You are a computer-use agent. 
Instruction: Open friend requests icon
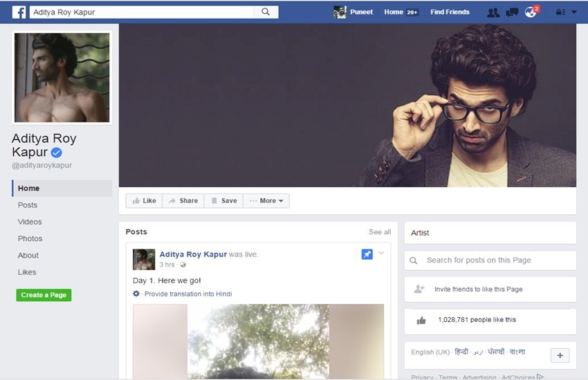[x=493, y=12]
